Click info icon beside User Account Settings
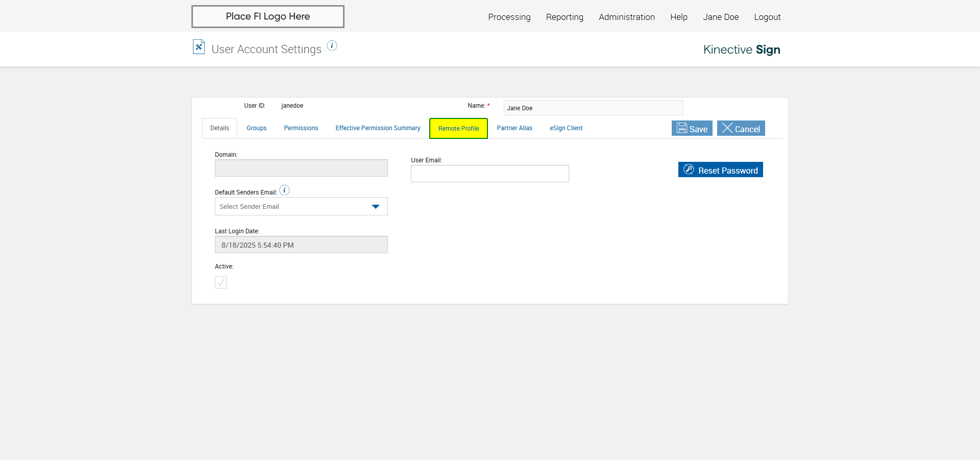This screenshot has height=460, width=980. [332, 46]
